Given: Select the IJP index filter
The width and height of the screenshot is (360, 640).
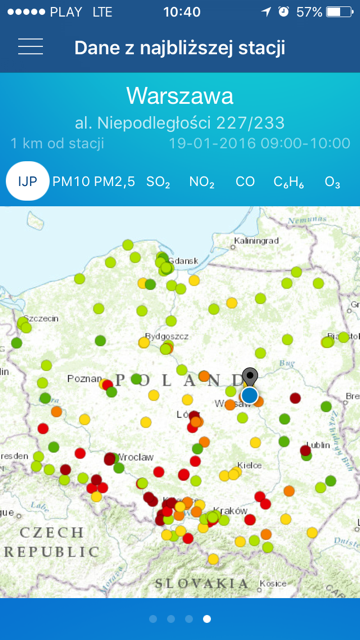Looking at the screenshot, I should click(27, 181).
